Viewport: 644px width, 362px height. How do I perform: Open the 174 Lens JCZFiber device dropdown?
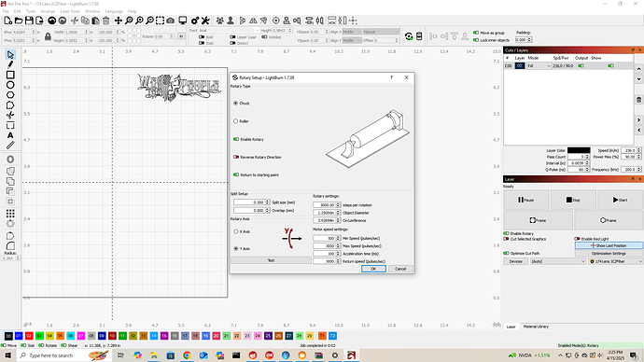click(616, 261)
